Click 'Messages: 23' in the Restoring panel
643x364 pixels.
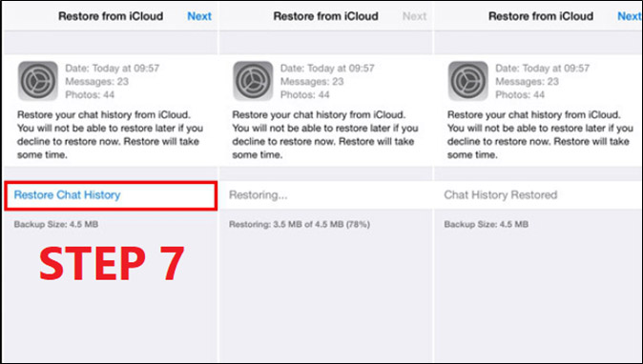(x=312, y=82)
